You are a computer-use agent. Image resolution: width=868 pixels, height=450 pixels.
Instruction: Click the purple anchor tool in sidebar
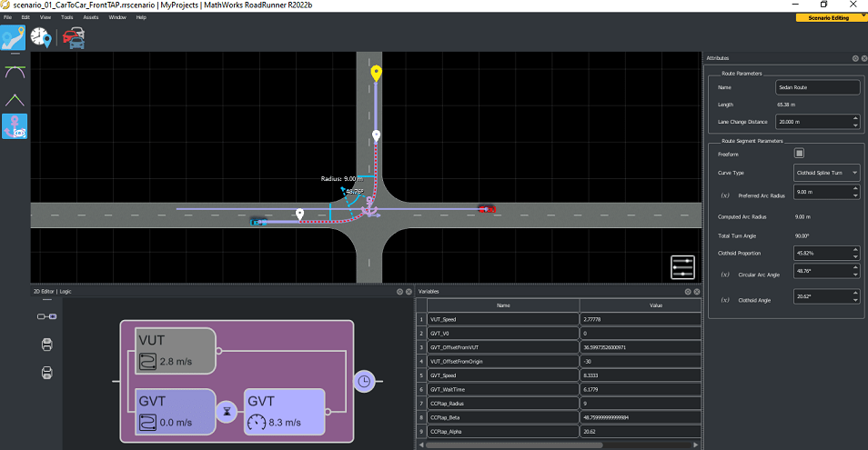15,126
